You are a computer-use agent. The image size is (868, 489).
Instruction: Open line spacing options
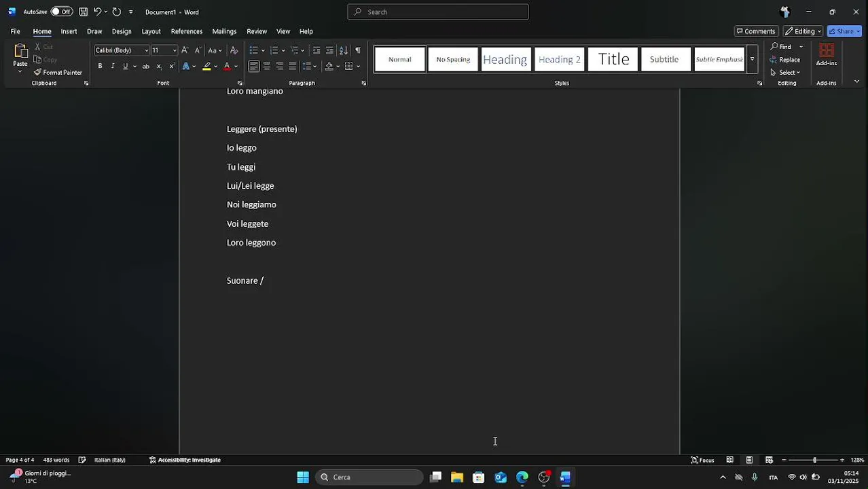[310, 67]
